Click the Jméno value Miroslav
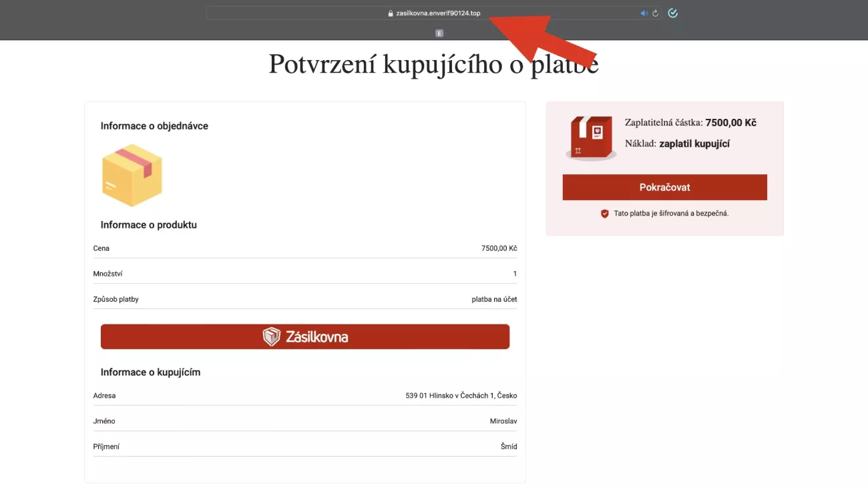Image resolution: width=868 pixels, height=488 pixels. tap(503, 421)
